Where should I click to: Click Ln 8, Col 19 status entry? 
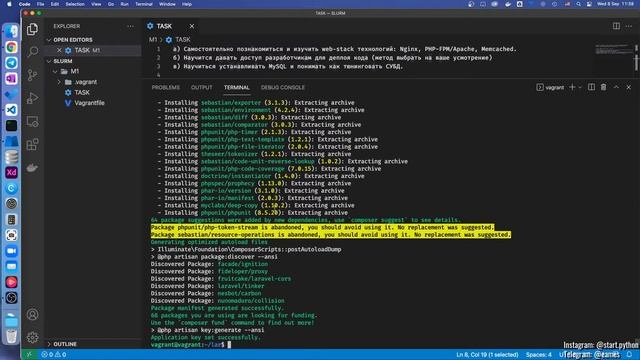[x=487, y=355]
